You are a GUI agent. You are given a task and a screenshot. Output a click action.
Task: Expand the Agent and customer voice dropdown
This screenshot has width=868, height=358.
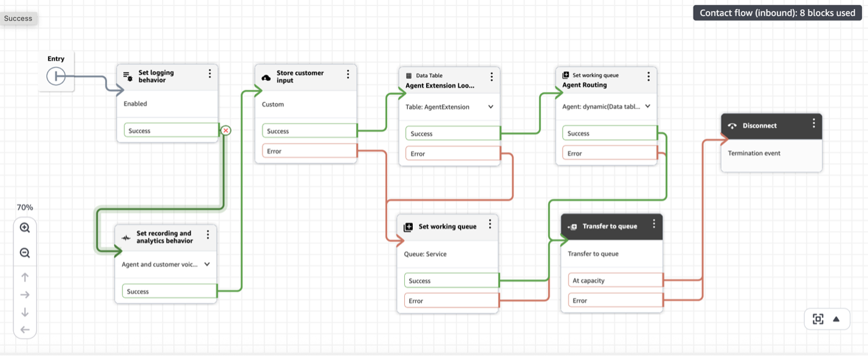pyautogui.click(x=206, y=264)
